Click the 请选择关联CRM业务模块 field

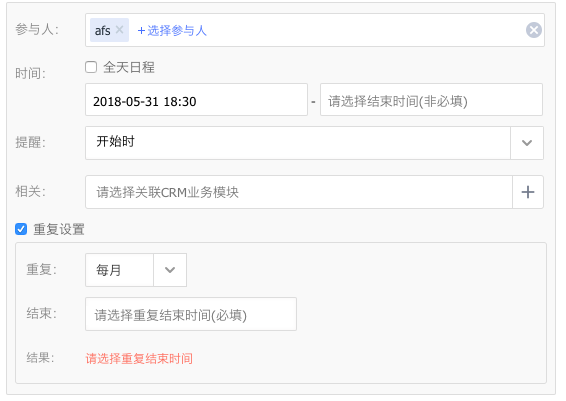pyautogui.click(x=299, y=192)
